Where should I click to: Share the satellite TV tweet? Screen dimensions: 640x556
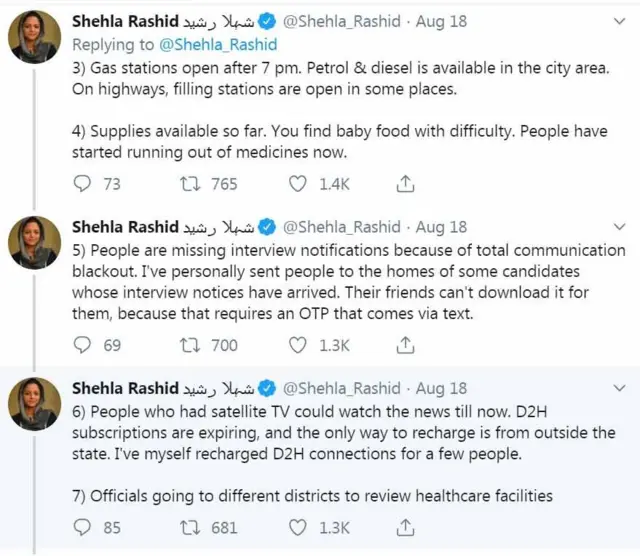click(405, 527)
